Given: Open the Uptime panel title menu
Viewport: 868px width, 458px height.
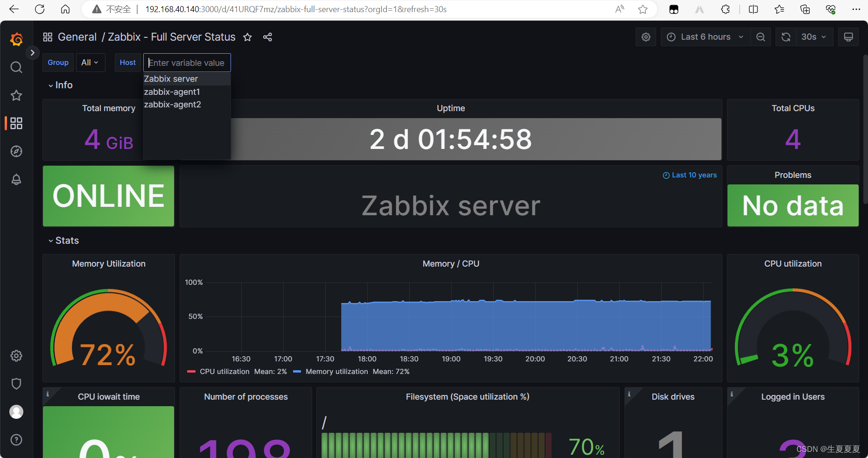Looking at the screenshot, I should pyautogui.click(x=451, y=108).
